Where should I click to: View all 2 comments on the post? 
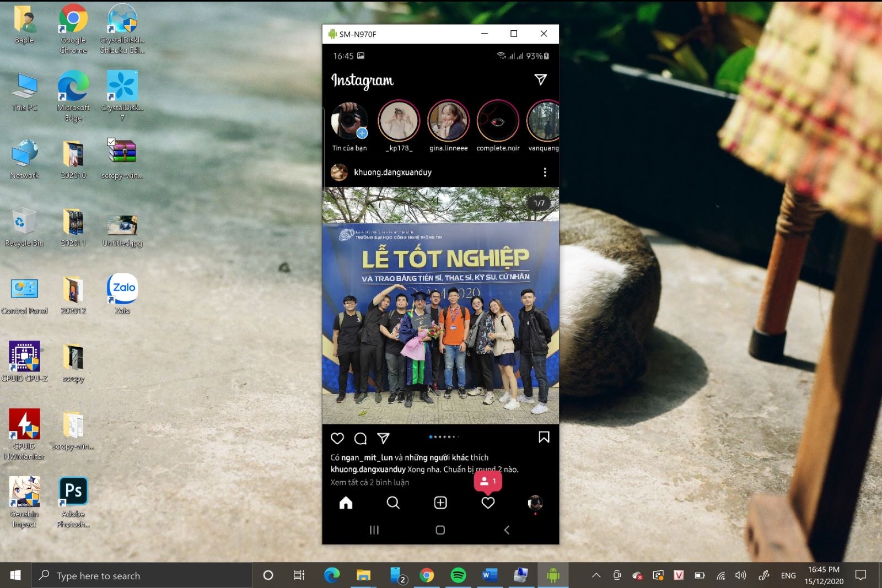(x=370, y=482)
